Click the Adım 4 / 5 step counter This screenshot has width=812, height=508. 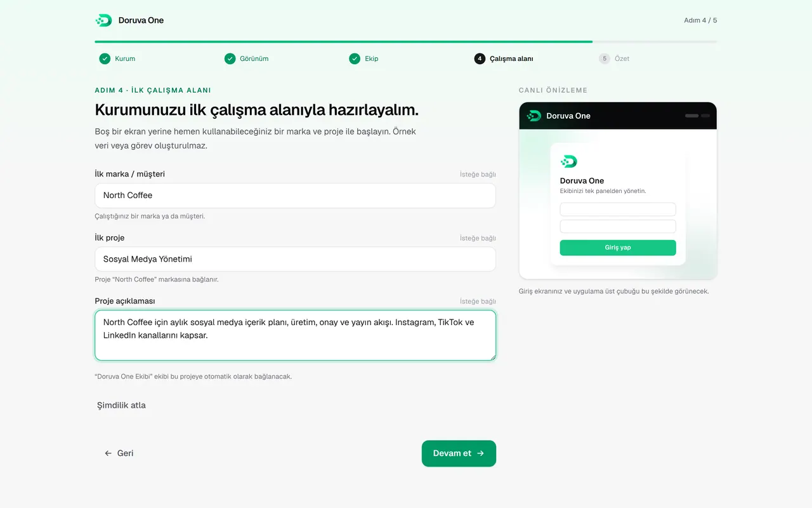(x=700, y=20)
